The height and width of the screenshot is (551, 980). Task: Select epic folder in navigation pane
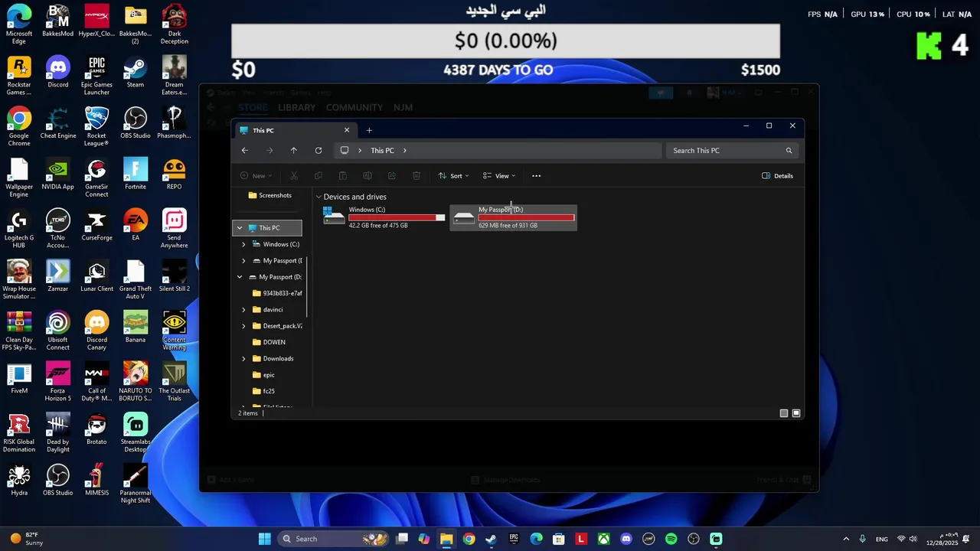(263, 375)
